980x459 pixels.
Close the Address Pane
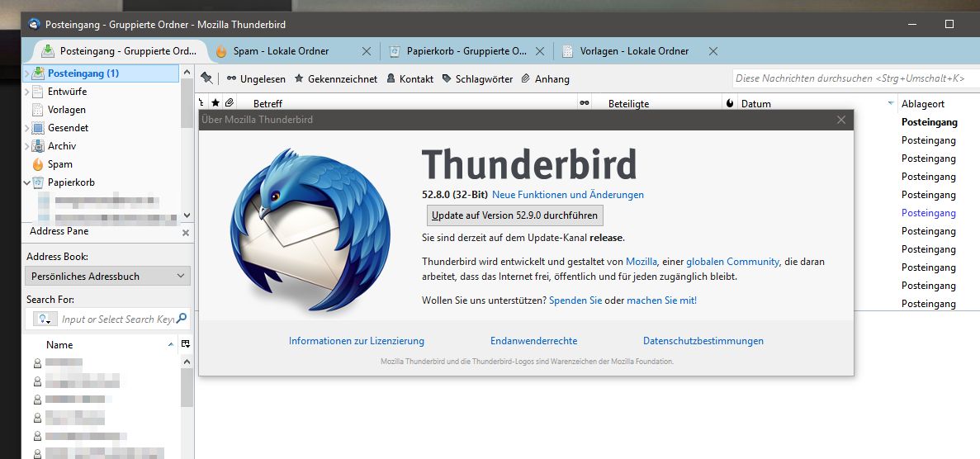coord(185,233)
